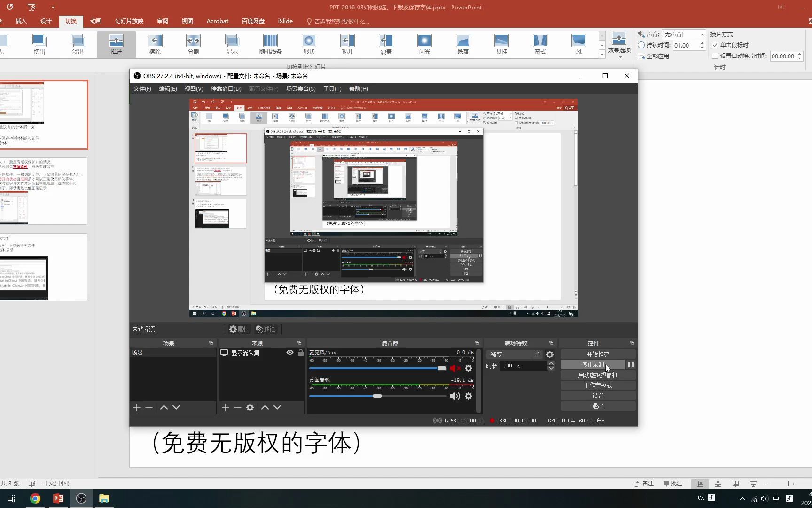Add a new scene with the 场景 plus icon
The width and height of the screenshot is (812, 508).
[x=137, y=407]
